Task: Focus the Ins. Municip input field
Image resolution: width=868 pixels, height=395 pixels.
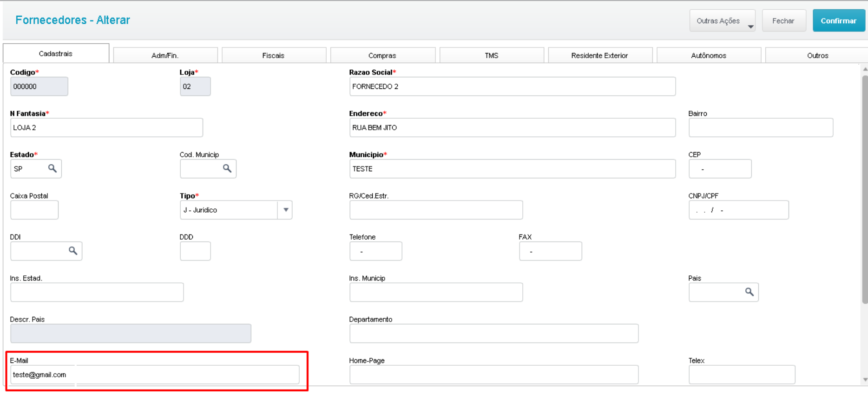Action: point(436,292)
